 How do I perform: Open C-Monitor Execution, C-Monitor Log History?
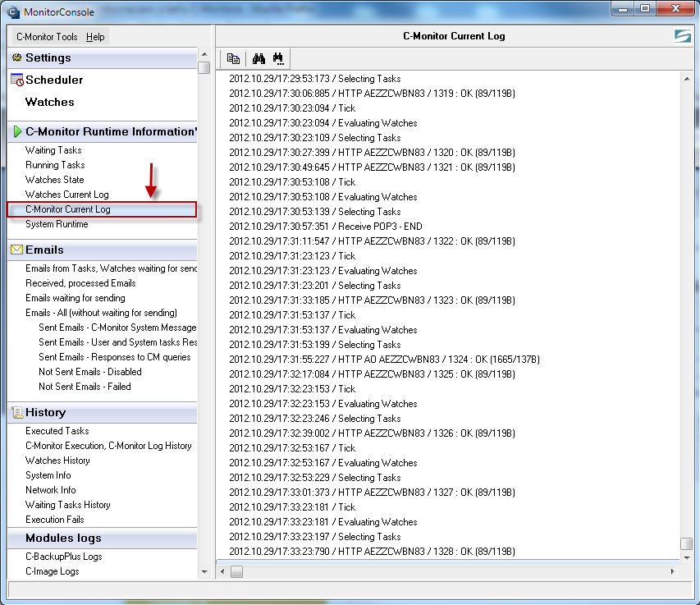pos(108,446)
